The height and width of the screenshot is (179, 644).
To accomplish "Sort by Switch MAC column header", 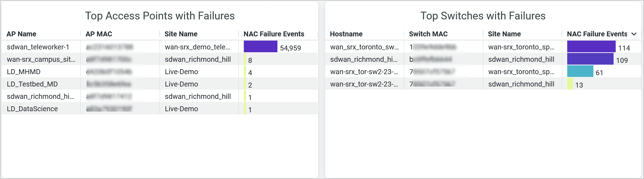I will click(x=428, y=34).
